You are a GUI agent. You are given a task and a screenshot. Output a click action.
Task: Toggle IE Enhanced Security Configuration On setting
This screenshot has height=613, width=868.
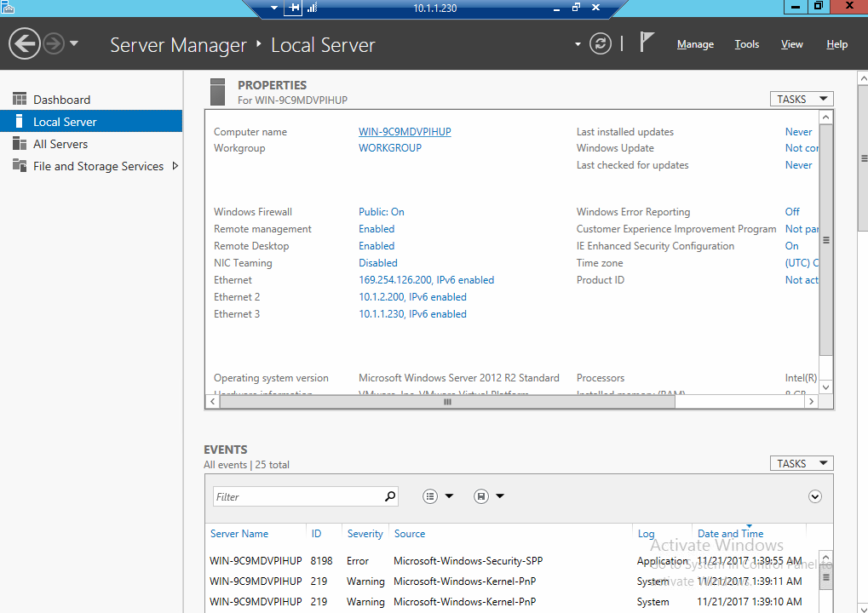[x=791, y=245]
